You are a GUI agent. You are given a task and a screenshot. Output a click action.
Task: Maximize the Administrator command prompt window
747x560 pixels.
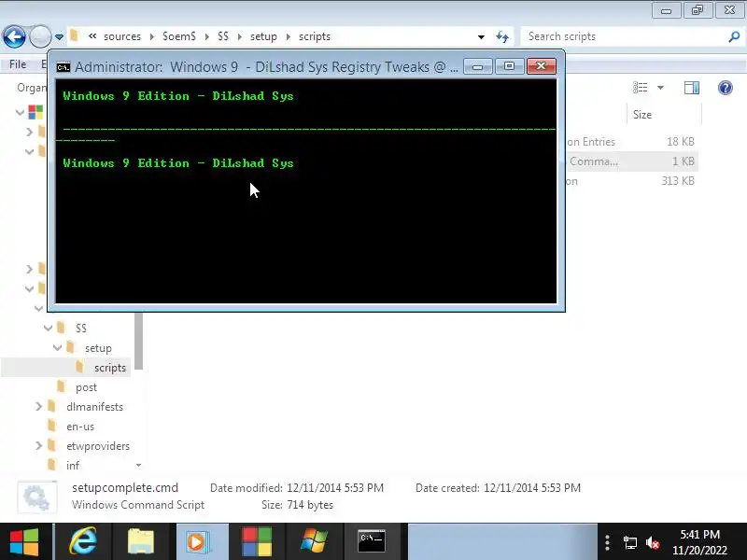point(509,66)
